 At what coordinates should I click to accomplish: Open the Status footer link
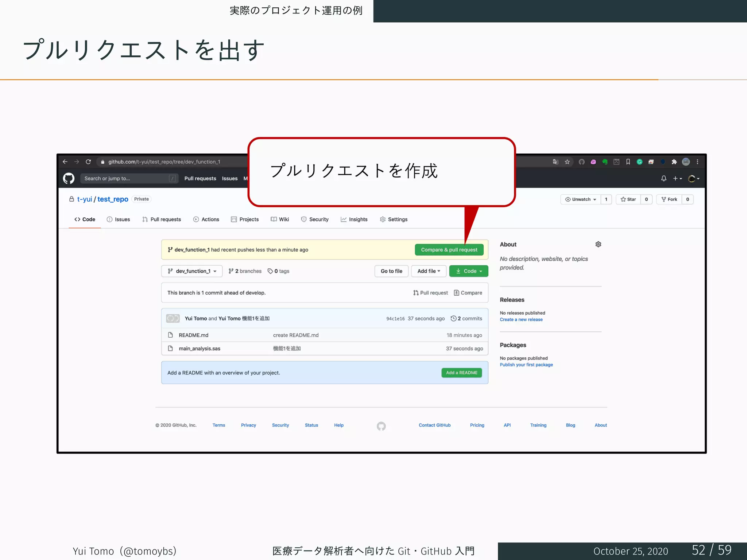[x=311, y=425]
